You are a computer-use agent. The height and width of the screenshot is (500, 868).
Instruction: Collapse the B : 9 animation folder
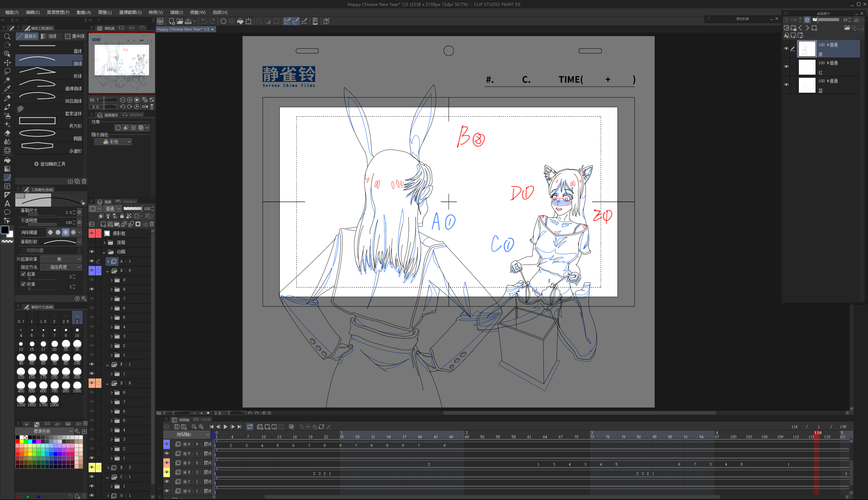[108, 271]
